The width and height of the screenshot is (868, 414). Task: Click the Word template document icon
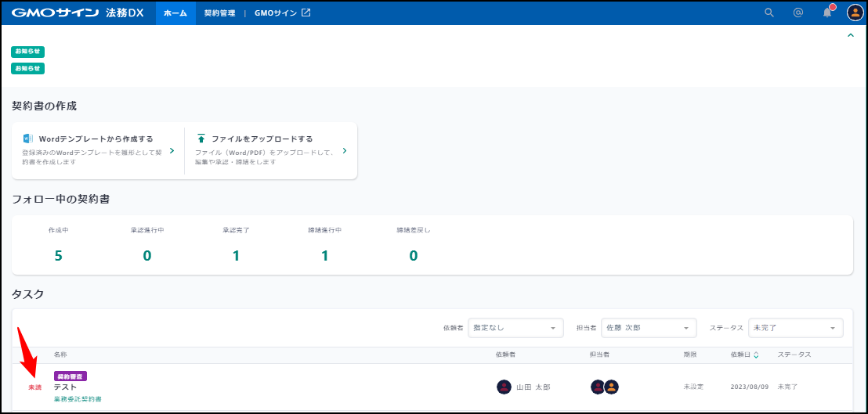[28, 139]
